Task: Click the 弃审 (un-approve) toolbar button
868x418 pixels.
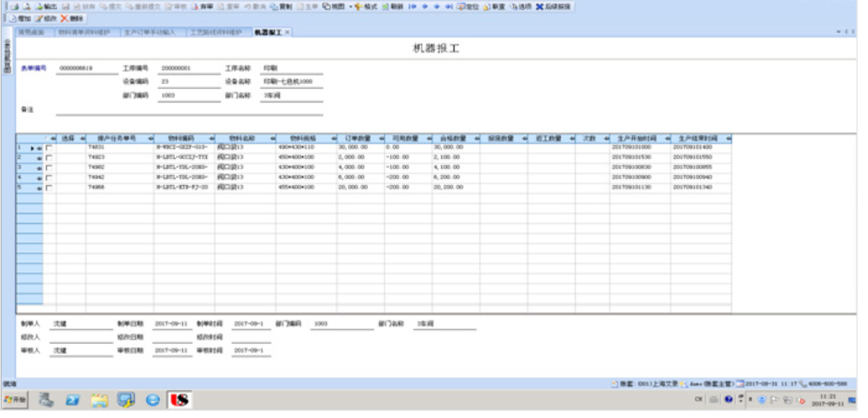Action: point(203,7)
